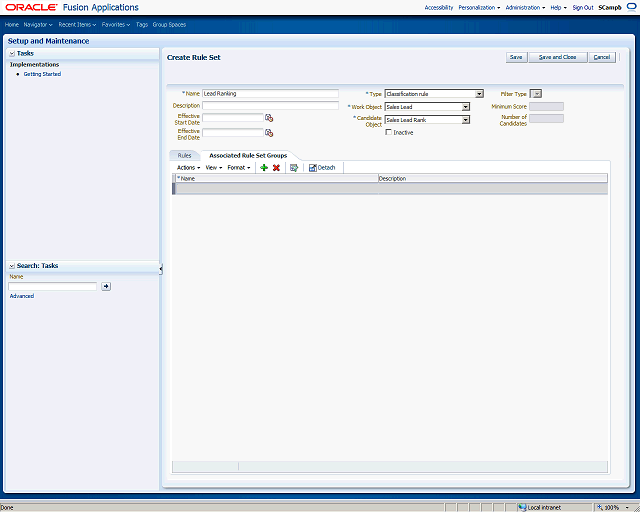The height and width of the screenshot is (512, 640).
Task: Open the Actions menu
Action: tap(188, 167)
